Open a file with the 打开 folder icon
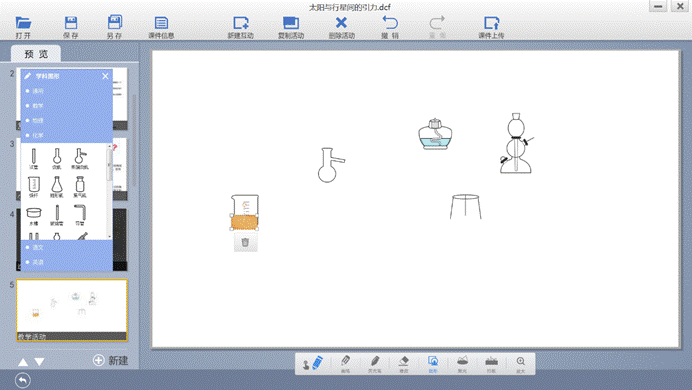The width and height of the screenshot is (692, 390). pos(23,27)
